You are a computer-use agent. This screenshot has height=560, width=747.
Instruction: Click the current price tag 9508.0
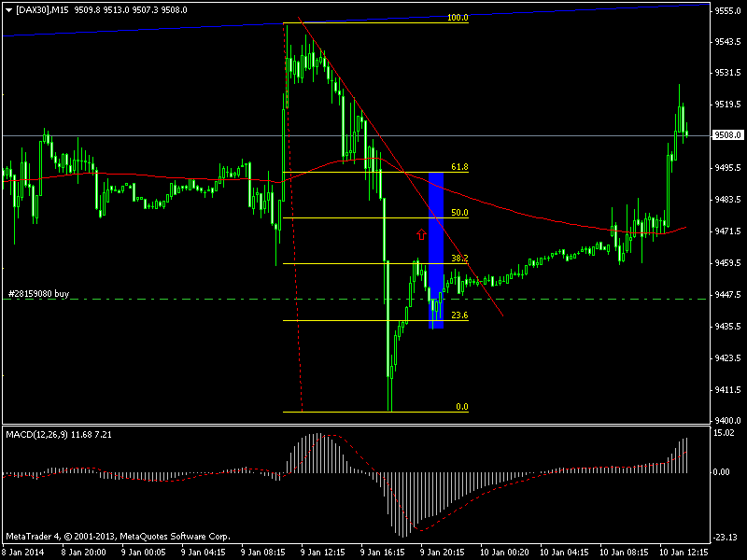(x=726, y=135)
